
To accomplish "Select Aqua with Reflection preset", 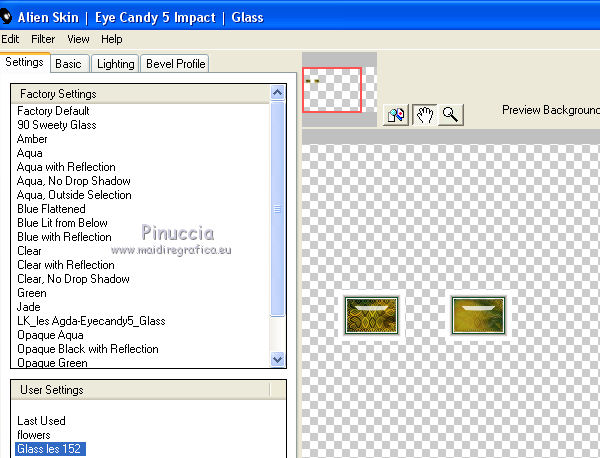I will [66, 167].
